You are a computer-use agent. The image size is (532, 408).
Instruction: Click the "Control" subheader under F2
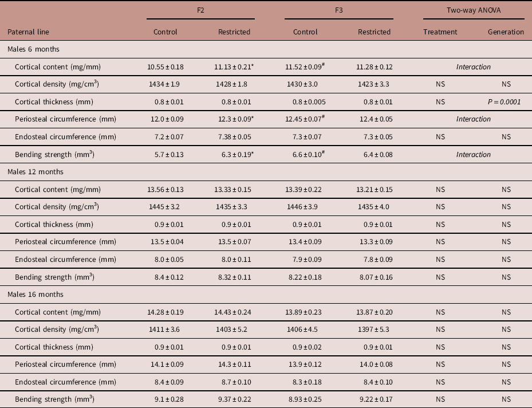(165, 32)
